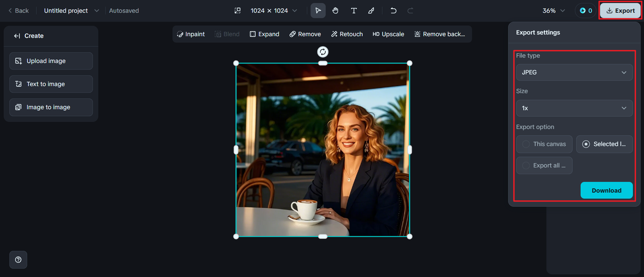Click the canvas resize icon
Viewport: 644px width, 277px height.
[237, 11]
